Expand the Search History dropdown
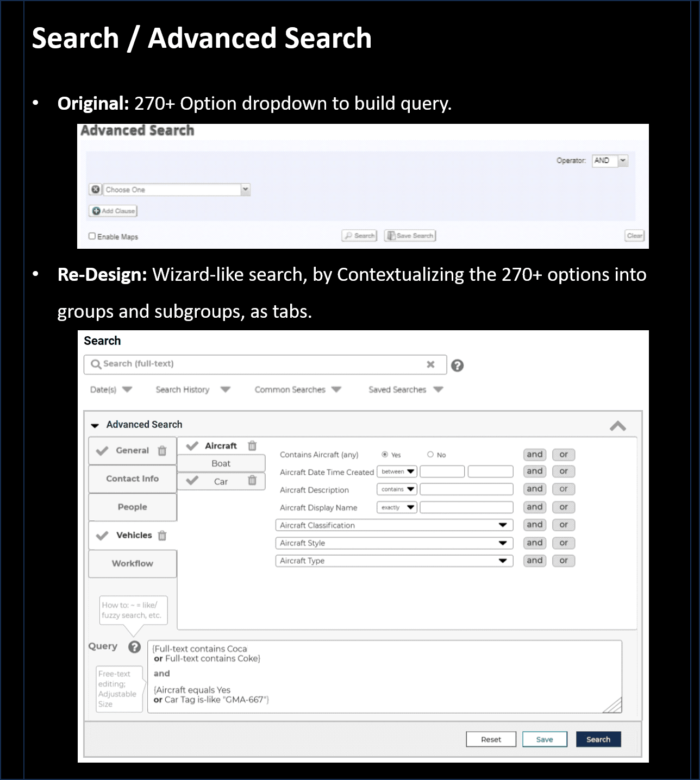 tap(193, 389)
